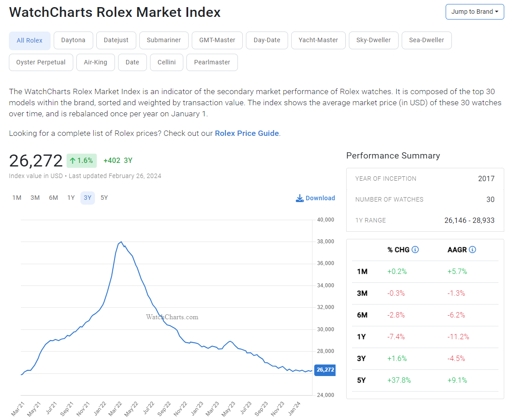Select the Cellini tab
Screen dimensions: 514x420
click(x=166, y=63)
